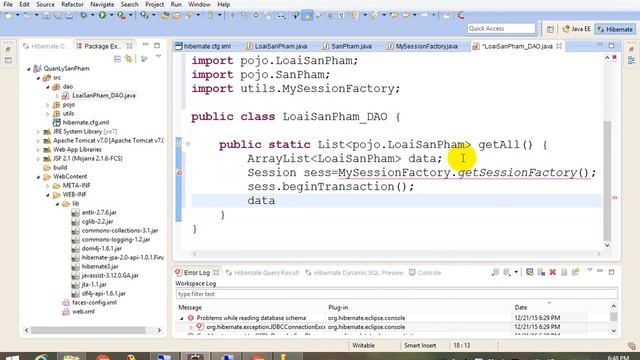
Task: Open the Window menu
Action: 199,4
